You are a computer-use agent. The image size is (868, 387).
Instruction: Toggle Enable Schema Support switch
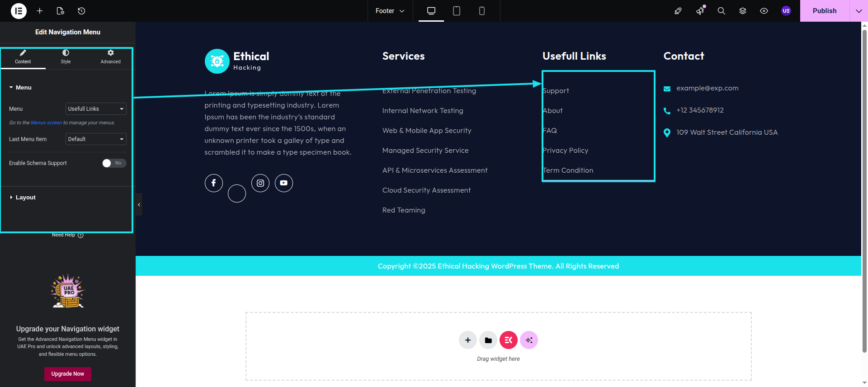(114, 163)
